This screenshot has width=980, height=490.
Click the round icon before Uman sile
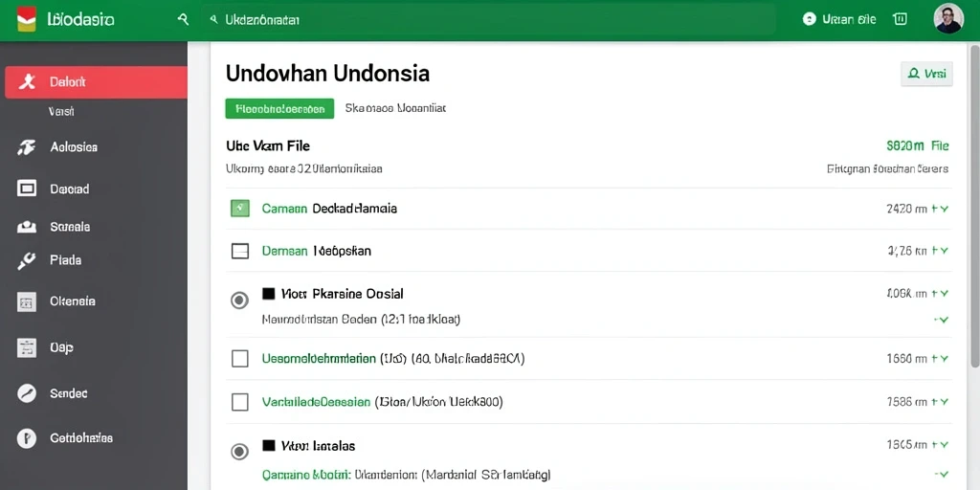[x=810, y=19]
